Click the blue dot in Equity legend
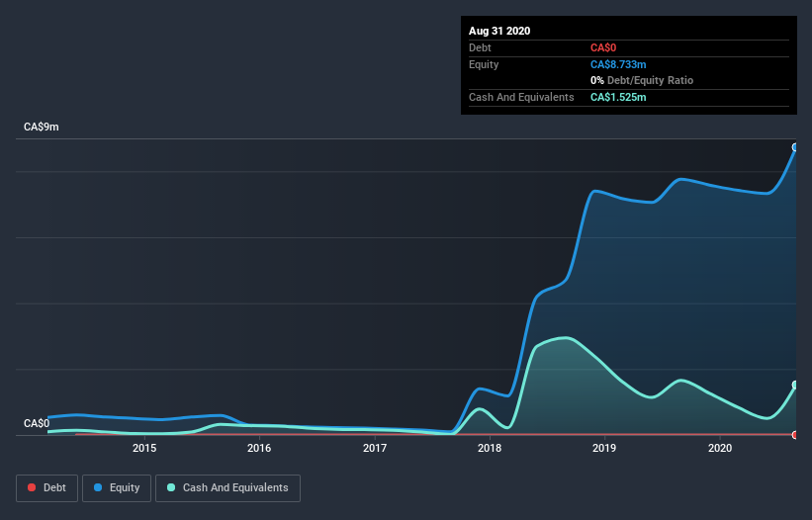Screen dimensions: 812x520 pos(98,487)
